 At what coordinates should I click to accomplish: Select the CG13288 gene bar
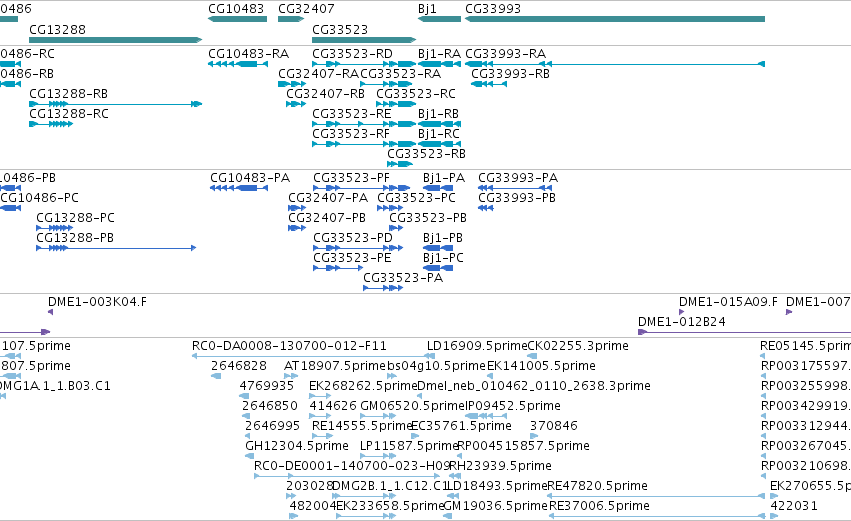116,40
